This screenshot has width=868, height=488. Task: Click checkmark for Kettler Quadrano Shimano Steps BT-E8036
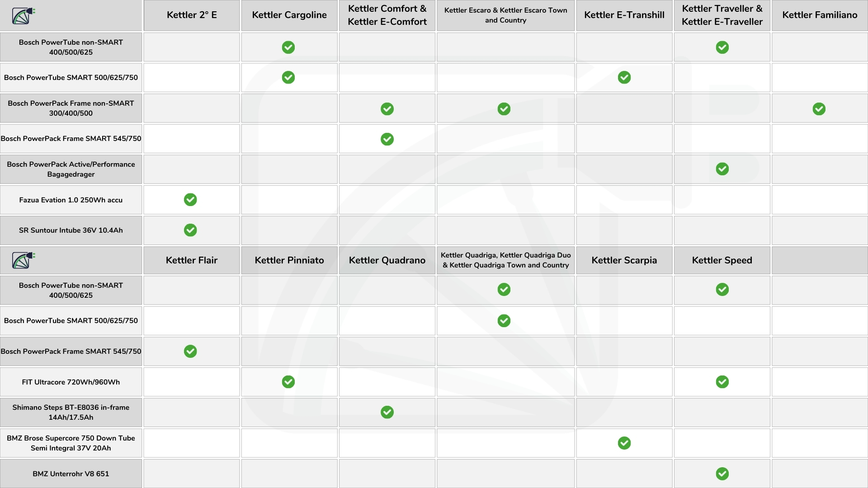[x=387, y=412]
